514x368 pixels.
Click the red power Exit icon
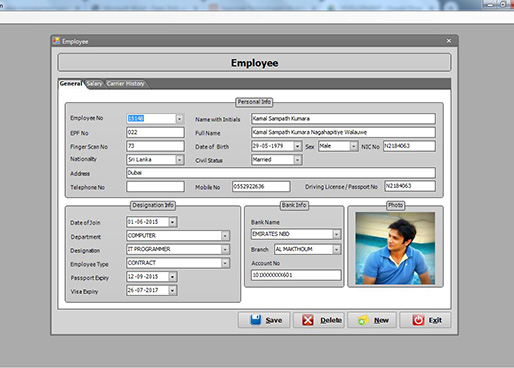(418, 320)
